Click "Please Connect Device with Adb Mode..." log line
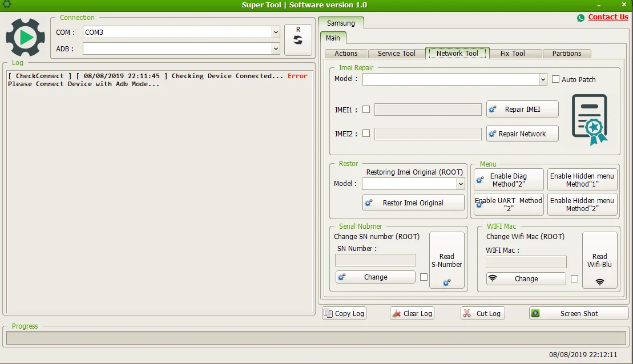The height and width of the screenshot is (364, 633). pos(83,84)
